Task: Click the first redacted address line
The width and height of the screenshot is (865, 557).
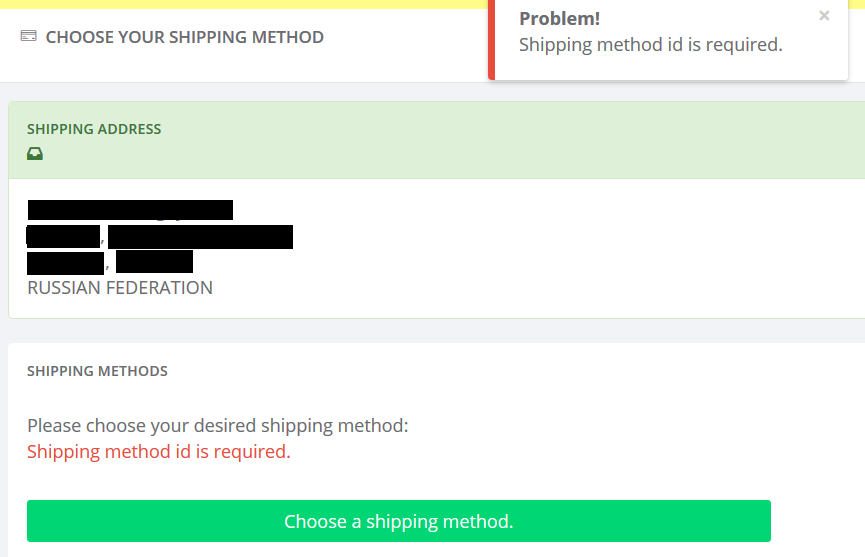Action: [x=130, y=210]
